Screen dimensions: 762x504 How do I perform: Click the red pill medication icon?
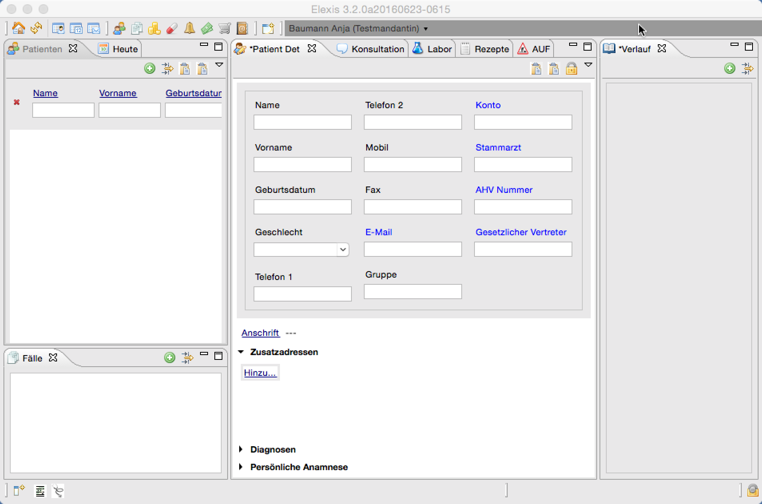pos(172,28)
